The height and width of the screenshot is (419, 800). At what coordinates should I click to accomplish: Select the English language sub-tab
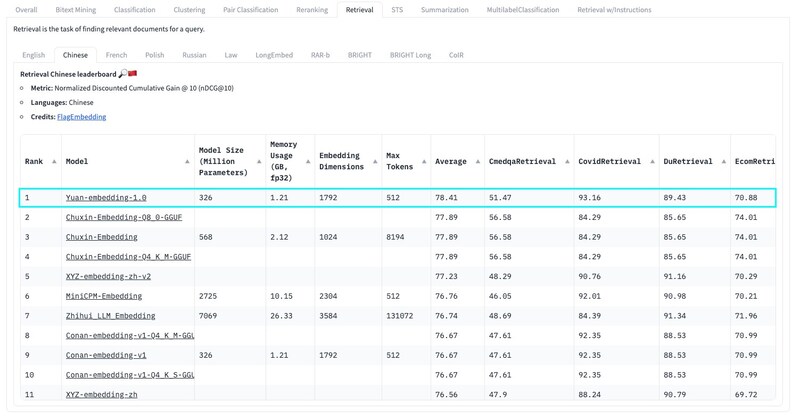tap(33, 55)
